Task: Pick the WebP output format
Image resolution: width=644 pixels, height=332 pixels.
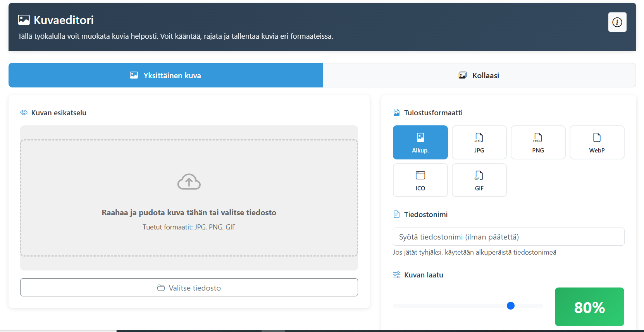Action: pos(597,142)
